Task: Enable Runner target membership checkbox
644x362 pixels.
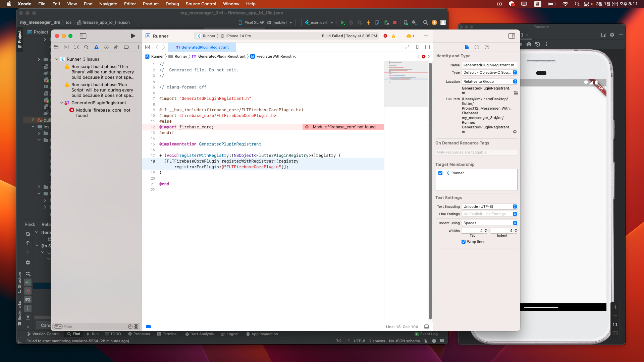Action: (x=440, y=173)
